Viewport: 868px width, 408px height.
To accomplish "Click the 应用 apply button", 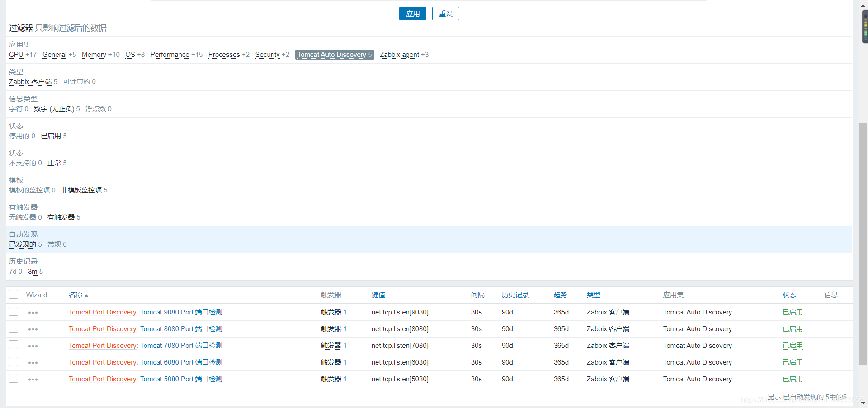I will tap(412, 14).
